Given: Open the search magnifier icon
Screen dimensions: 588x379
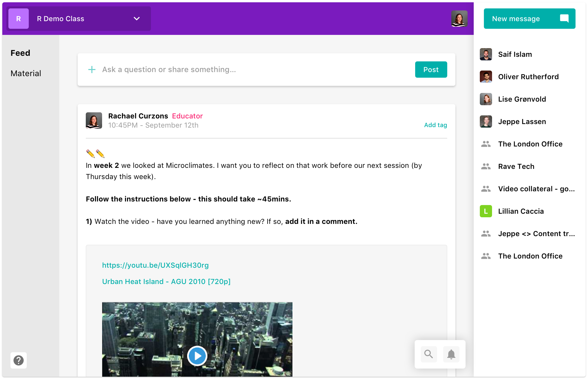Looking at the screenshot, I should tap(429, 354).
